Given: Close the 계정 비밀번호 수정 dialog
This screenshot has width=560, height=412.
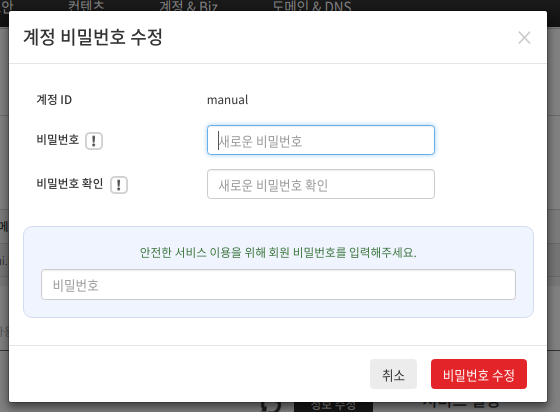Looking at the screenshot, I should (x=524, y=37).
